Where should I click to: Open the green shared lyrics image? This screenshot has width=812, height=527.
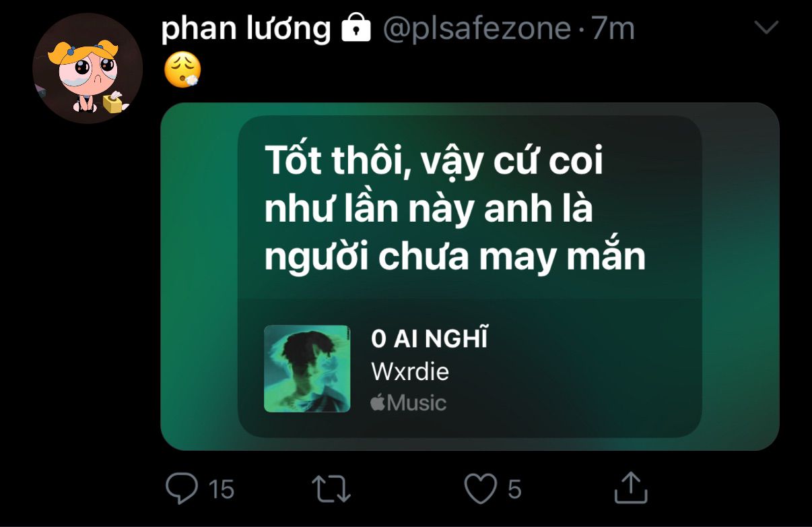(469, 276)
